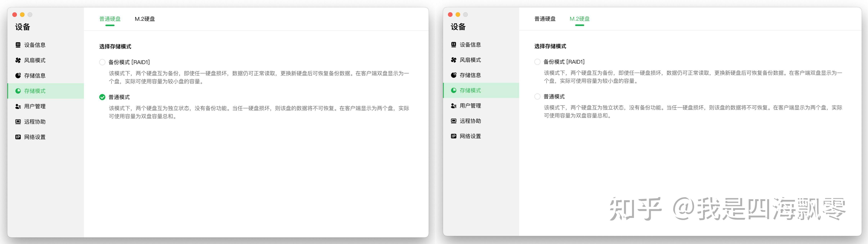This screenshot has height=244, width=868.
Task: Open 存储信息 via its pie-chart icon
Action: (x=18, y=75)
